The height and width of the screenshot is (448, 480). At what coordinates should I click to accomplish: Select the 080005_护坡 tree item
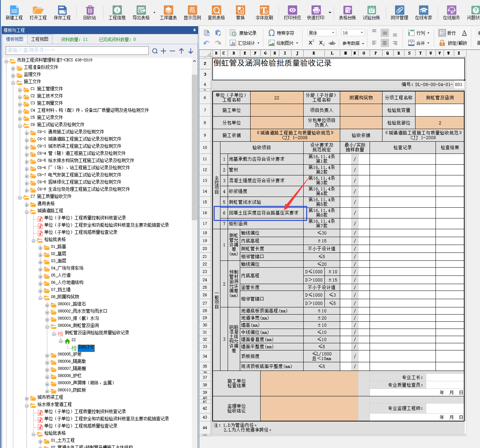[x=70, y=354]
